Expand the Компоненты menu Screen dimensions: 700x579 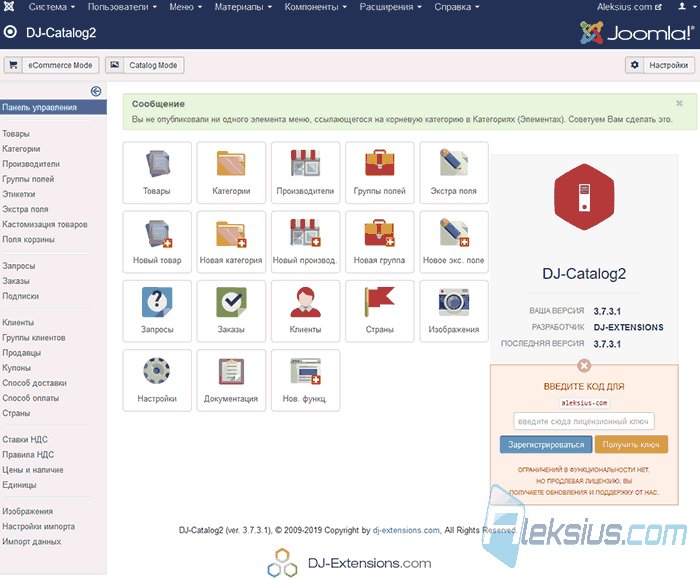click(x=316, y=7)
